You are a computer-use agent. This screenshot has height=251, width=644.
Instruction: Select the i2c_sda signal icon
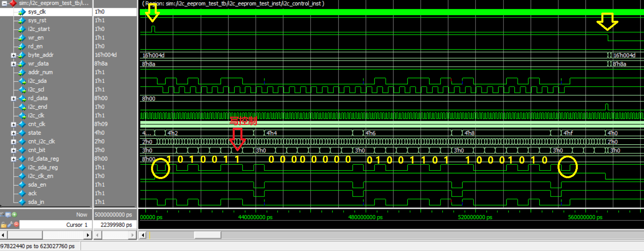point(22,81)
